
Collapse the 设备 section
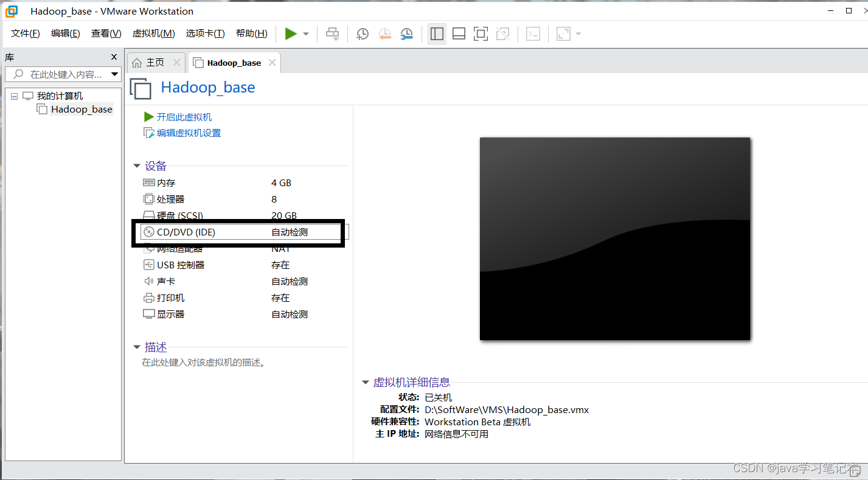tap(136, 166)
